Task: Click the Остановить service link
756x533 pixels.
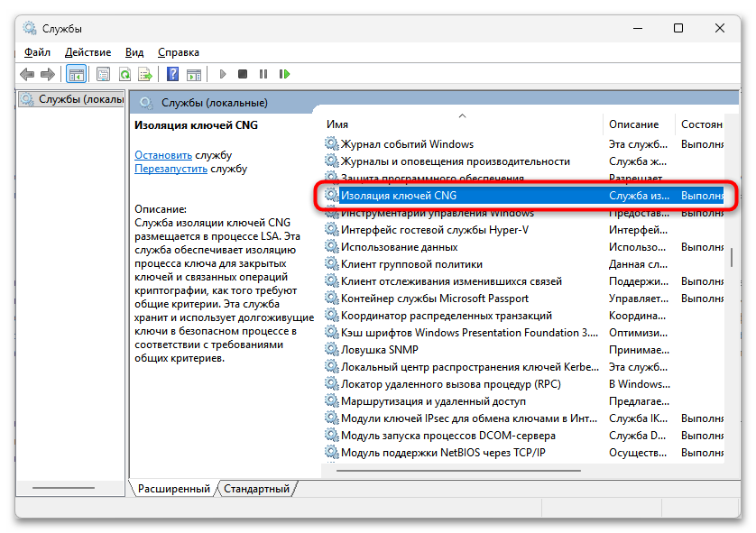Action: [x=163, y=155]
